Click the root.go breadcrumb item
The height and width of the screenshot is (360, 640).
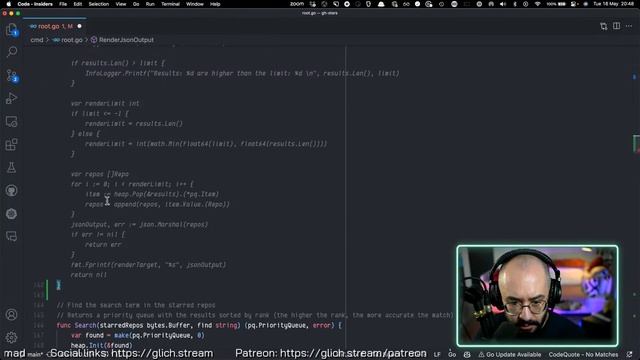tap(68, 40)
